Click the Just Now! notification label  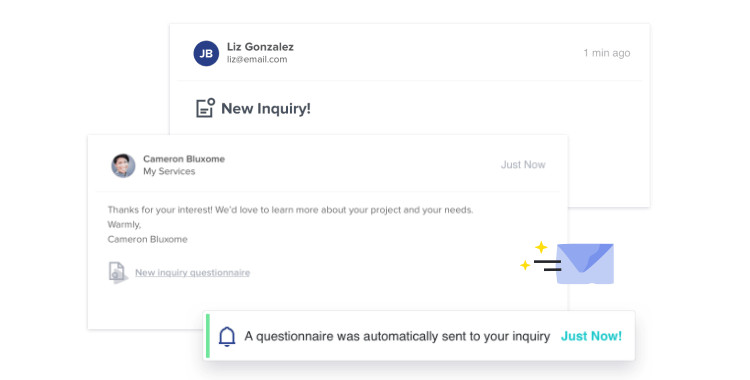coord(591,336)
